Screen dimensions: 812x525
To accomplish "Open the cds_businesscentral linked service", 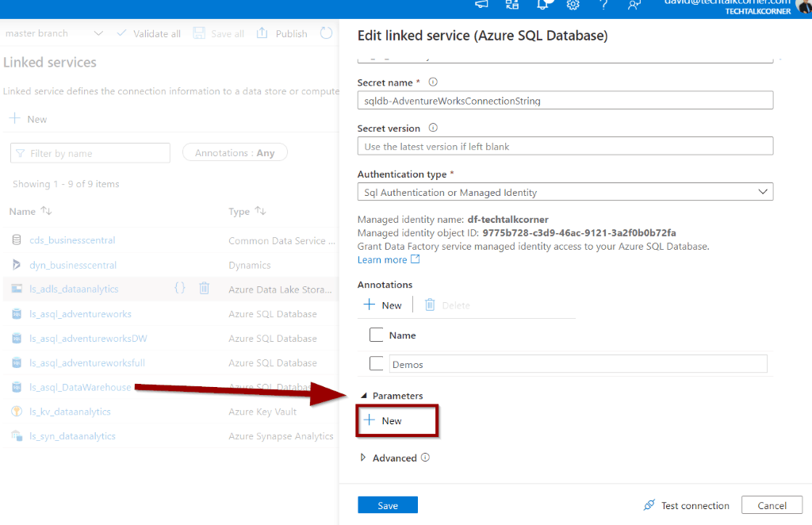I will coord(72,240).
